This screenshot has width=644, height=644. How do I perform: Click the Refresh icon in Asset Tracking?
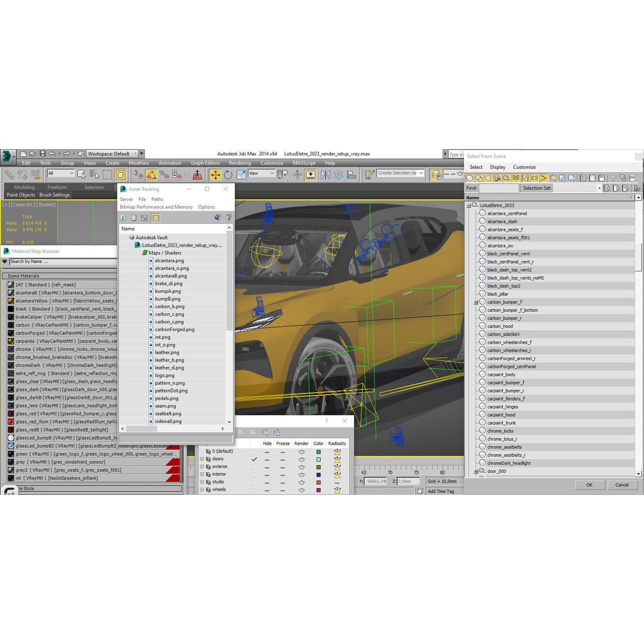(x=123, y=218)
